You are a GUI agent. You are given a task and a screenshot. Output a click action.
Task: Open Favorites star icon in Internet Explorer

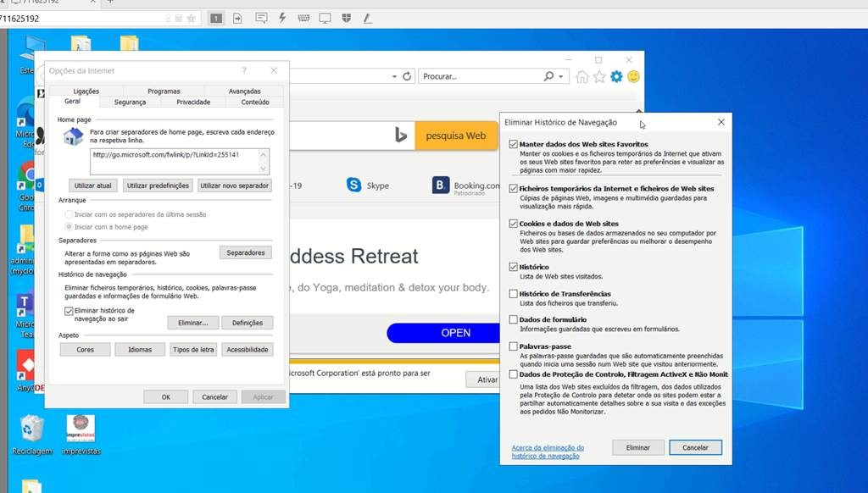tap(599, 76)
